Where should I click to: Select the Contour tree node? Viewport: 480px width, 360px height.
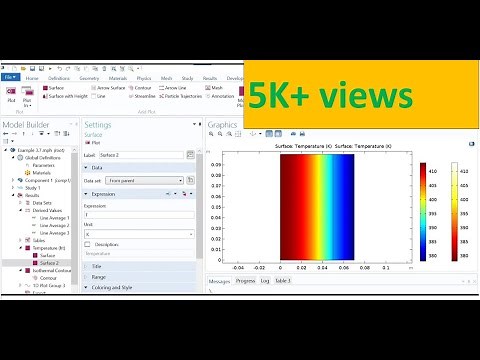45,278
